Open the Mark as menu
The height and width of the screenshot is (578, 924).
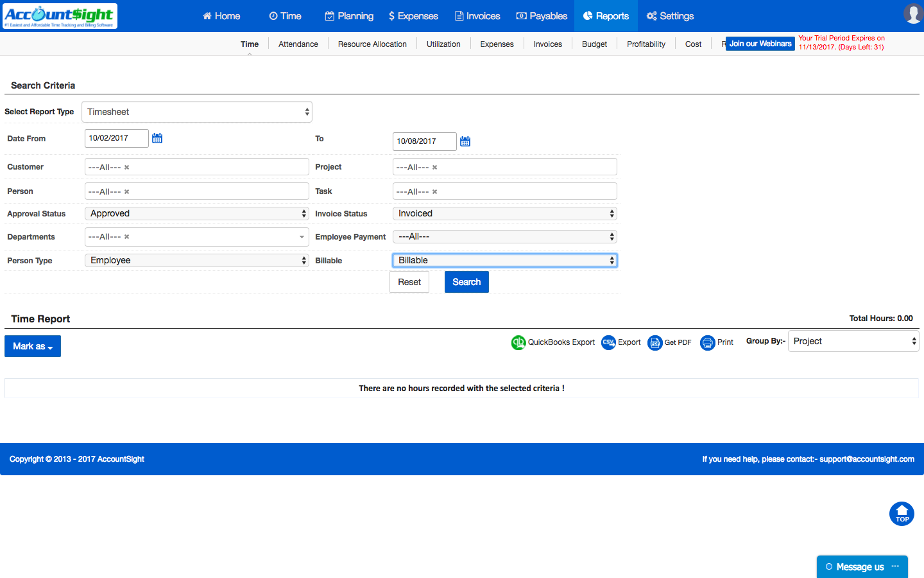pos(32,346)
